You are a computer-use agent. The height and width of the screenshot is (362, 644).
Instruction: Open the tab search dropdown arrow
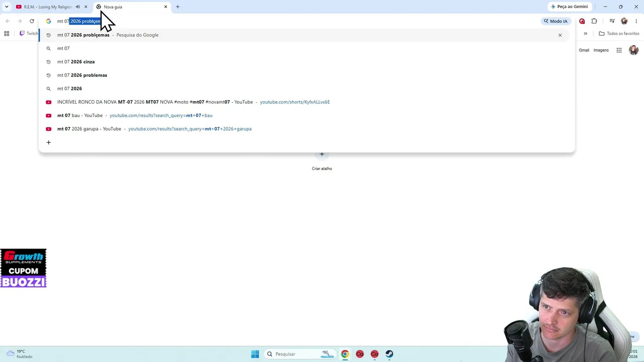(7, 7)
